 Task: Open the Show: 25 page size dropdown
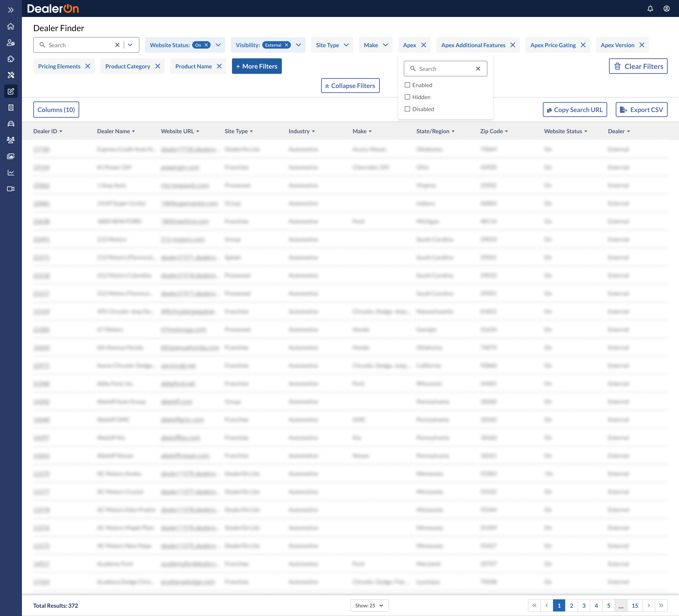pyautogui.click(x=370, y=606)
